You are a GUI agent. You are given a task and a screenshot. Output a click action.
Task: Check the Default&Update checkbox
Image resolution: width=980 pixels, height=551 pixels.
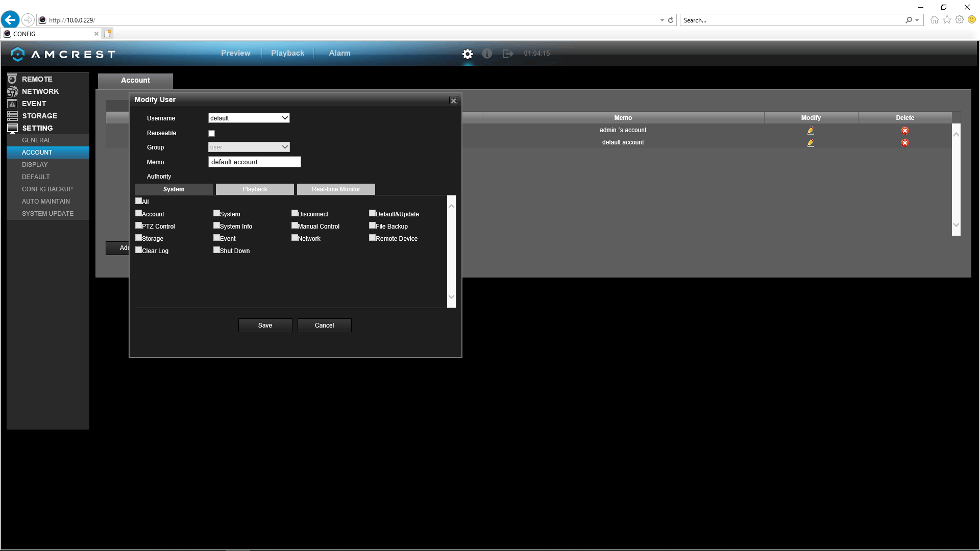[372, 213]
